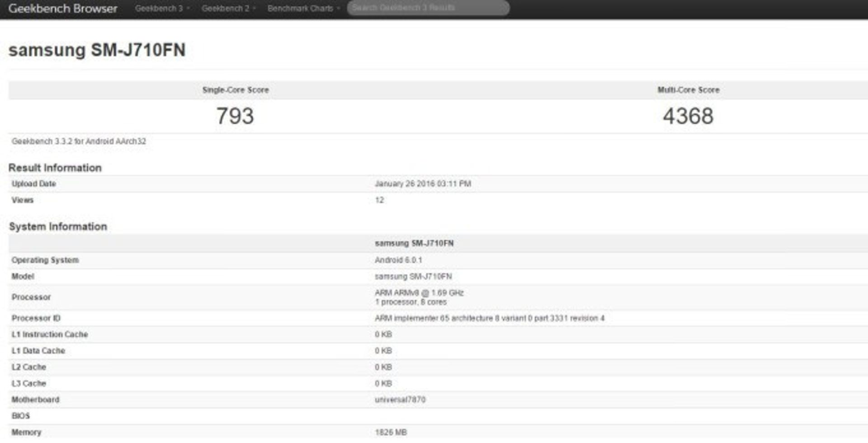Select the L2 Cache label
This screenshot has width=868, height=443.
tap(29, 367)
